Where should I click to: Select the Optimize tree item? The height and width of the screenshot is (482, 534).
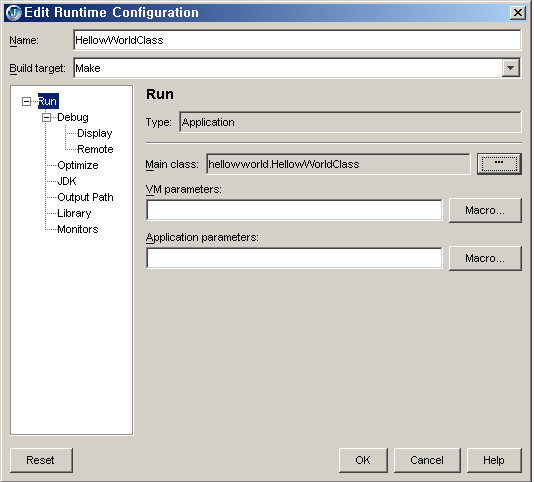coord(78,165)
